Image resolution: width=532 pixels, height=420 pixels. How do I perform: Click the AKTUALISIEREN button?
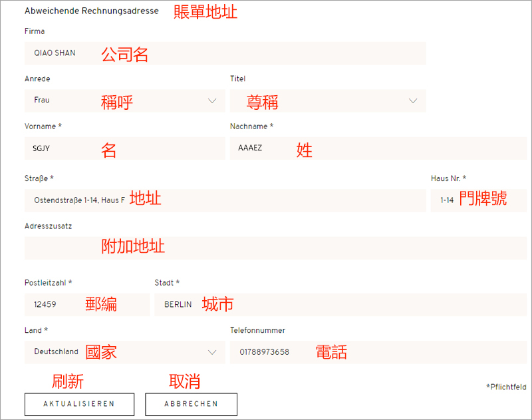click(x=79, y=404)
